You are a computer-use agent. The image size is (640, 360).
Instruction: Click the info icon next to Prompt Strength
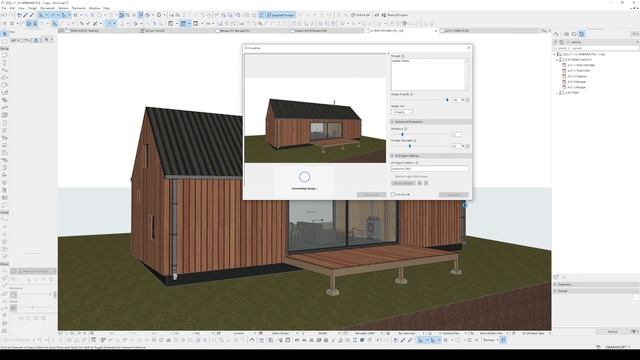pyautogui.click(x=415, y=140)
